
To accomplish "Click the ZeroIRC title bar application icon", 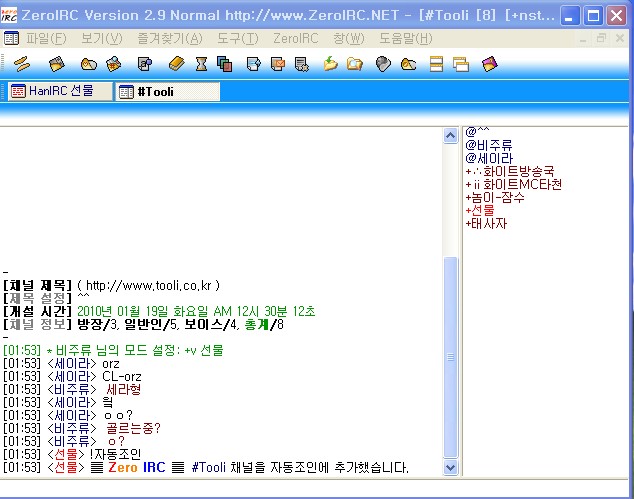I will (x=9, y=15).
